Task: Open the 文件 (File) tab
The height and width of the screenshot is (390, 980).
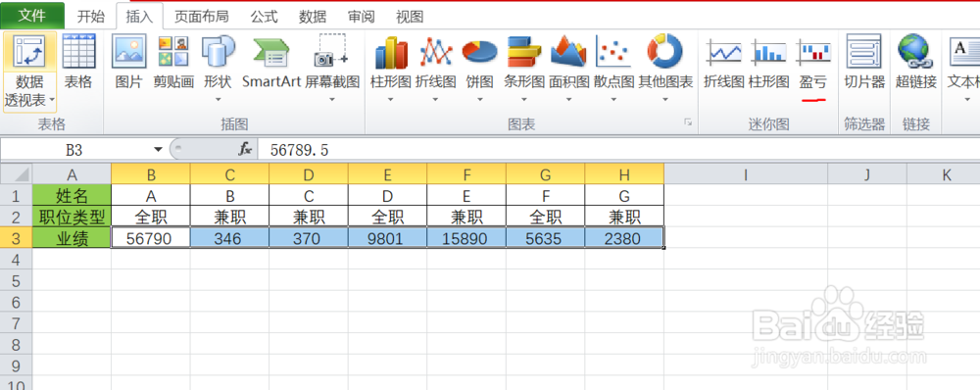Action: click(x=32, y=16)
